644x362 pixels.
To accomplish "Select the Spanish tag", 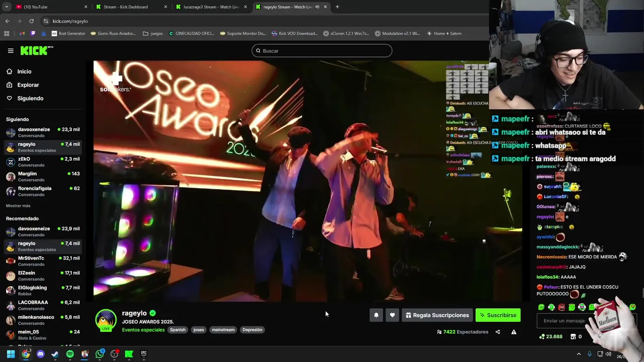I will pyautogui.click(x=178, y=330).
